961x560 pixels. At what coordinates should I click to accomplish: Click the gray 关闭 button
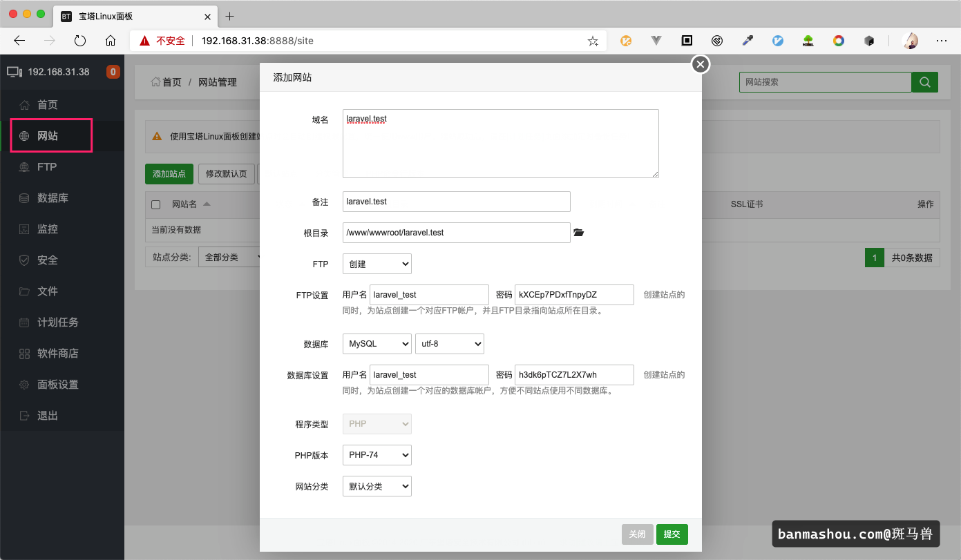(638, 534)
